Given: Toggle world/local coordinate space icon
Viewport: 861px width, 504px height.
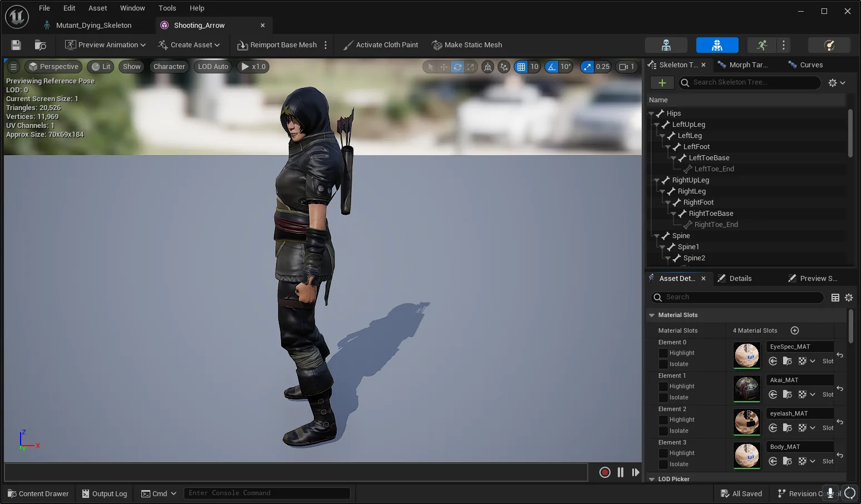Looking at the screenshot, I should coord(488,67).
